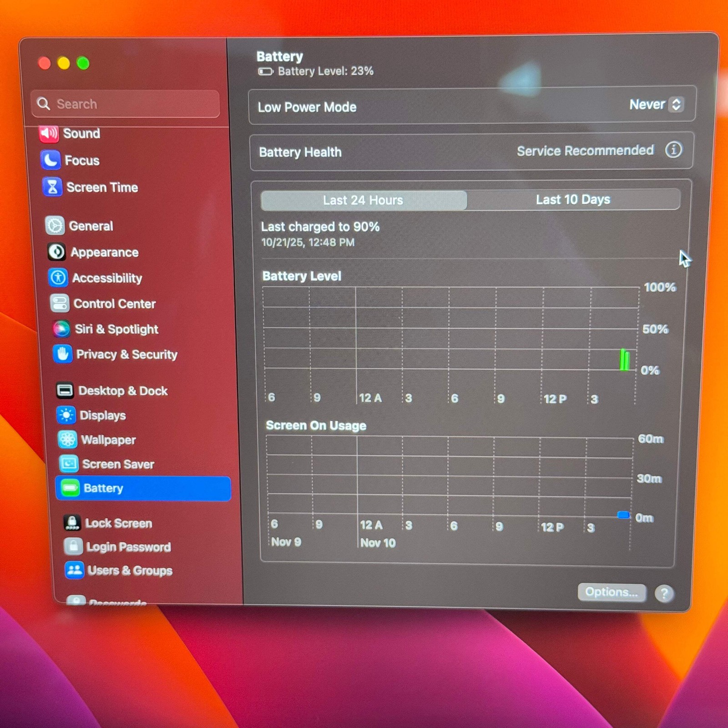Switch to the Last 24 Hours tab
Viewport: 728px width, 728px height.
click(364, 200)
